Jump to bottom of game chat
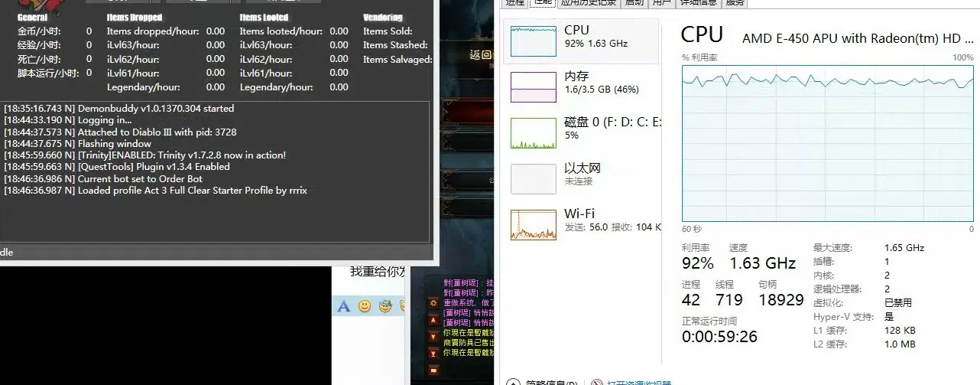The image size is (980, 385). tap(434, 354)
